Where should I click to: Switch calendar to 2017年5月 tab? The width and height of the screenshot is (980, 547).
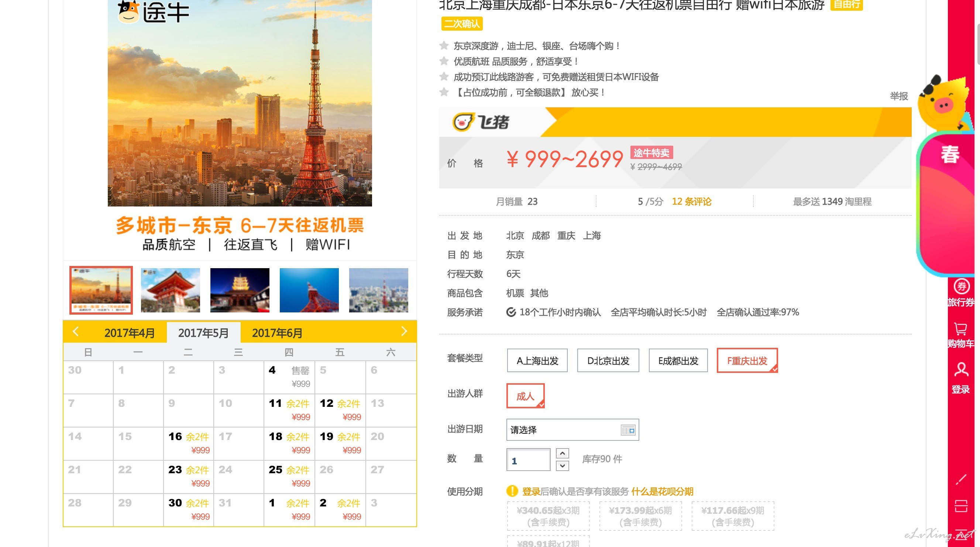[x=203, y=333]
